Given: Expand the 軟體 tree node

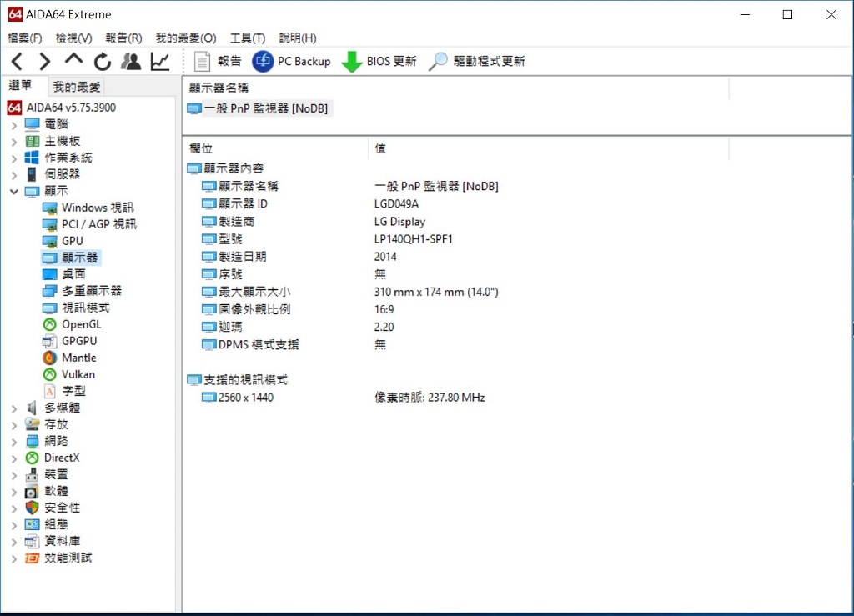Looking at the screenshot, I should (14, 492).
